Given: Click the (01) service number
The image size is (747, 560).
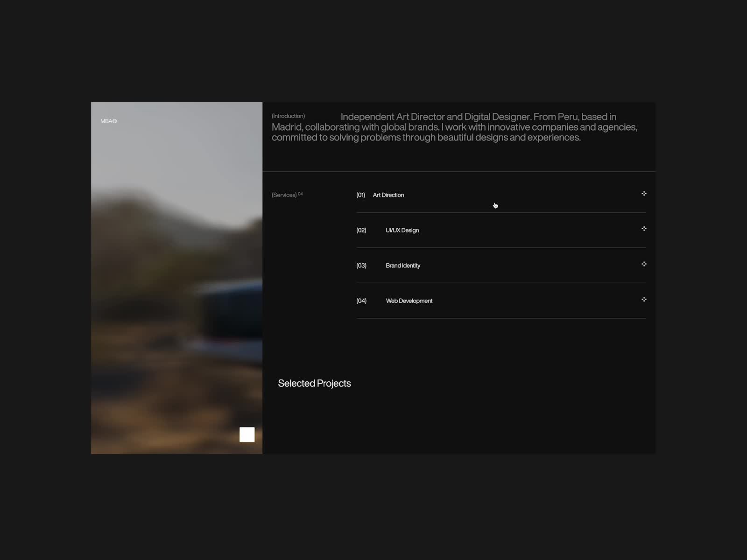Looking at the screenshot, I should click(x=360, y=195).
